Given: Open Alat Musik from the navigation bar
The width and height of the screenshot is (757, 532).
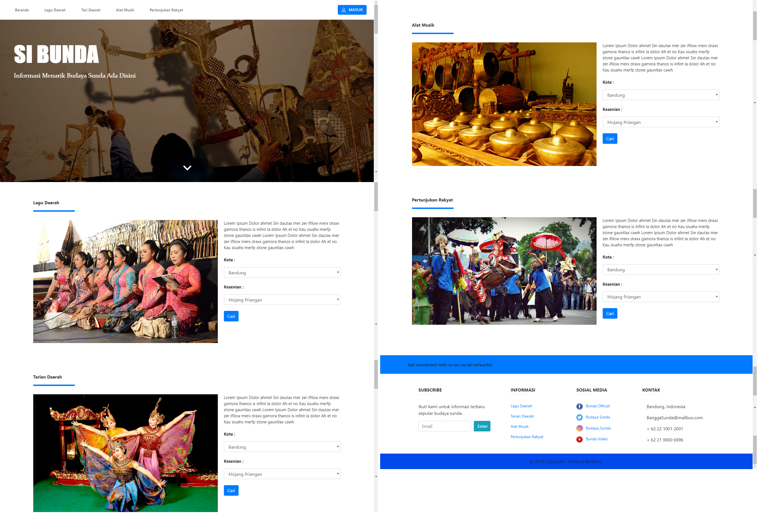Looking at the screenshot, I should coord(125,10).
